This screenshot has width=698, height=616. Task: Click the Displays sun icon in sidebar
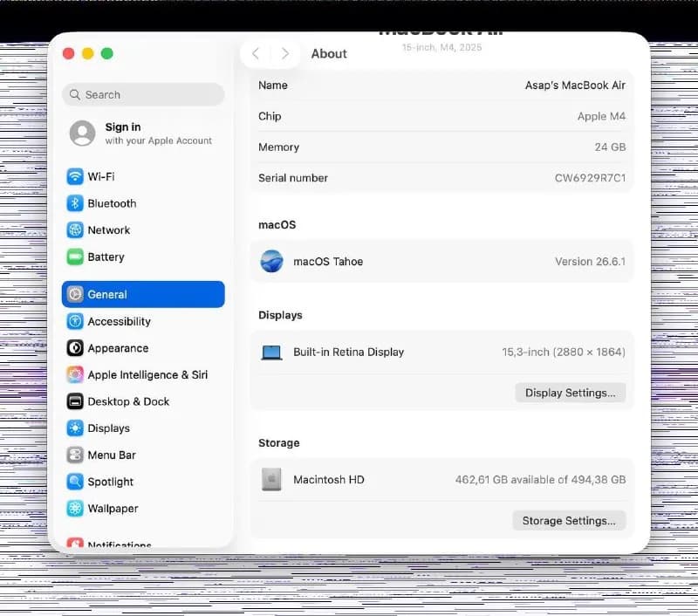point(75,428)
